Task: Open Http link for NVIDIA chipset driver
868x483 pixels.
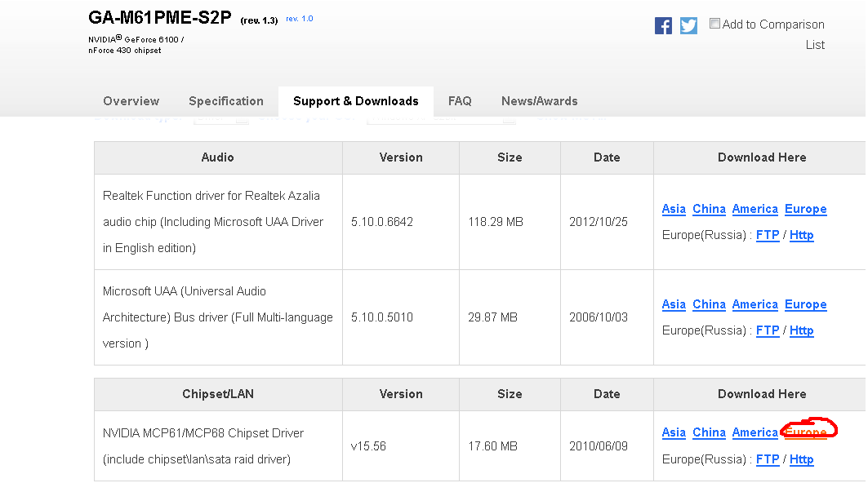Action: pos(802,459)
